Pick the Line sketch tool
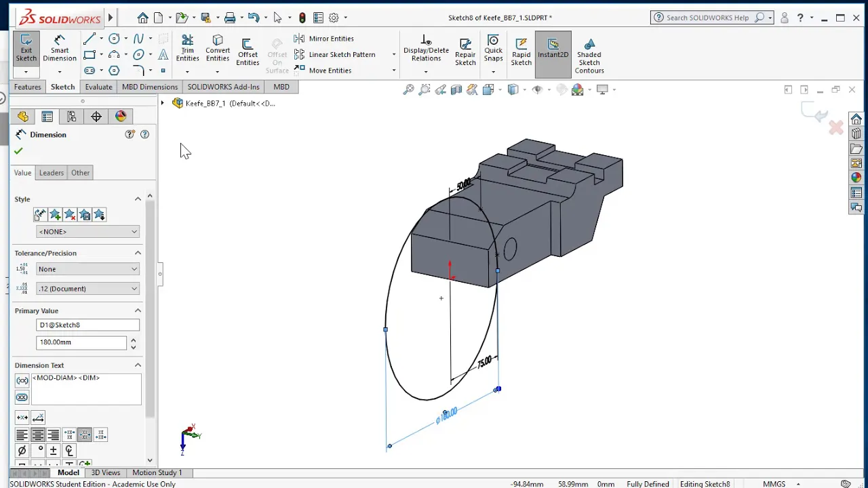The image size is (868, 488). [x=89, y=39]
